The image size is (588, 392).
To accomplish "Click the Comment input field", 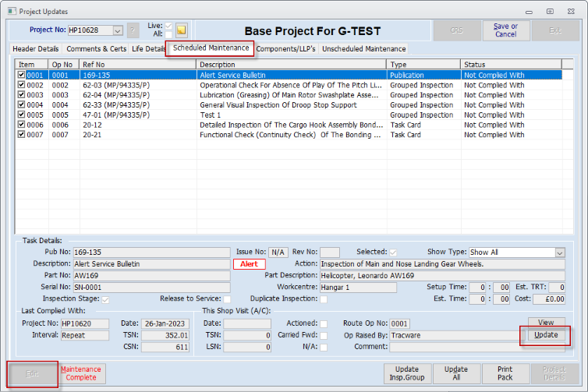I will 476,347.
